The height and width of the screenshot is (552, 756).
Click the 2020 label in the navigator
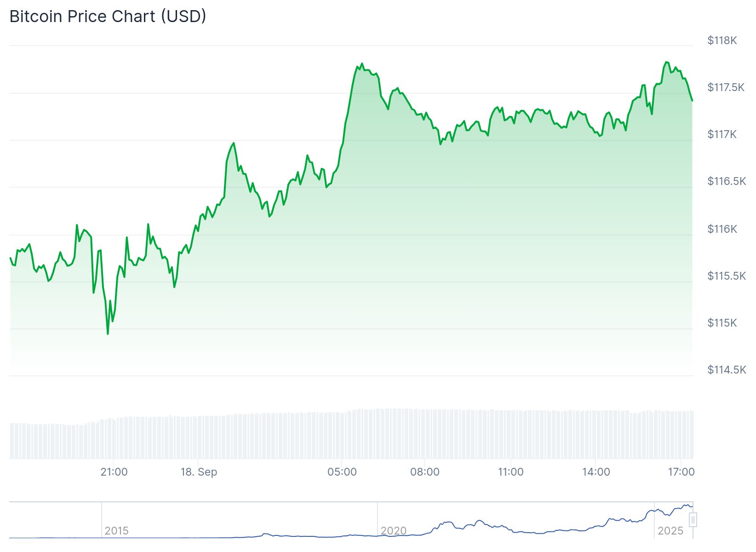(393, 531)
